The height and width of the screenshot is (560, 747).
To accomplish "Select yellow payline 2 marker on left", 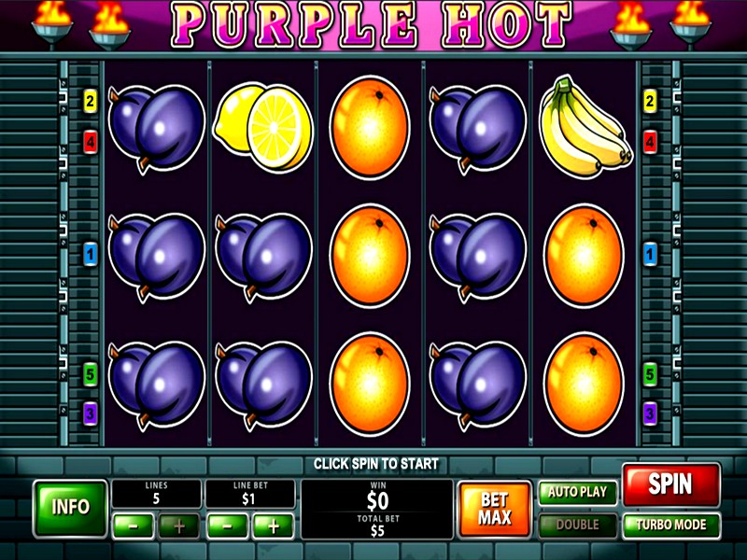I will [x=90, y=101].
